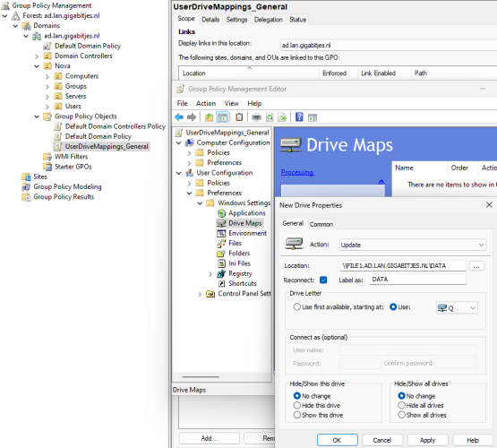Click the blue Help question mark icon

click(x=299, y=117)
